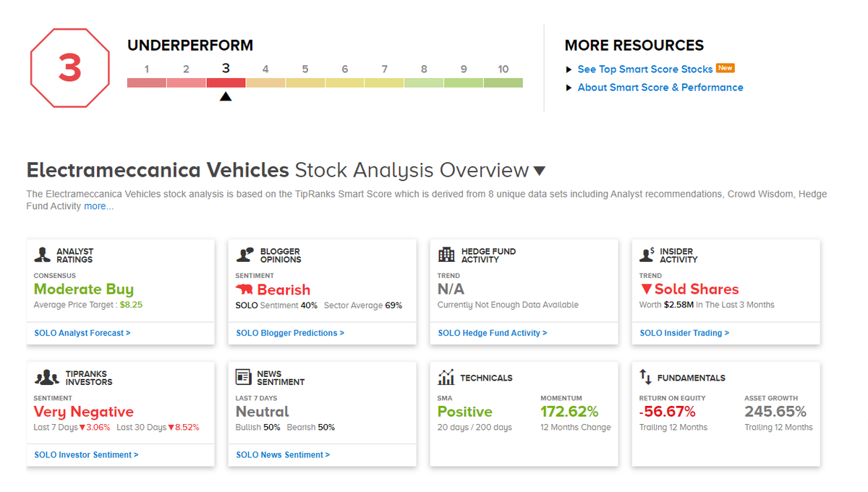This screenshot has height=492, width=868.
Task: Click score segment 9 on the scale
Action: click(464, 83)
